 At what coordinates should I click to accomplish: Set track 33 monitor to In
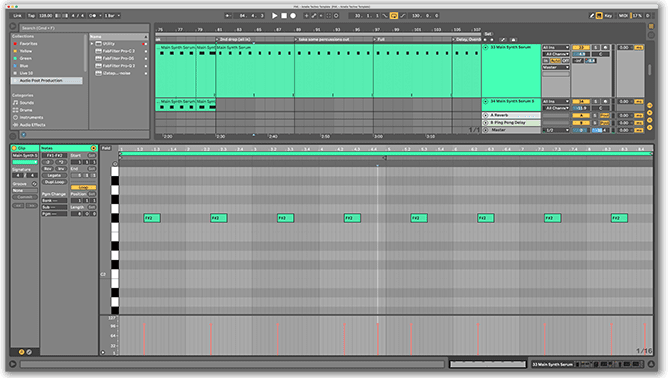tap(546, 61)
